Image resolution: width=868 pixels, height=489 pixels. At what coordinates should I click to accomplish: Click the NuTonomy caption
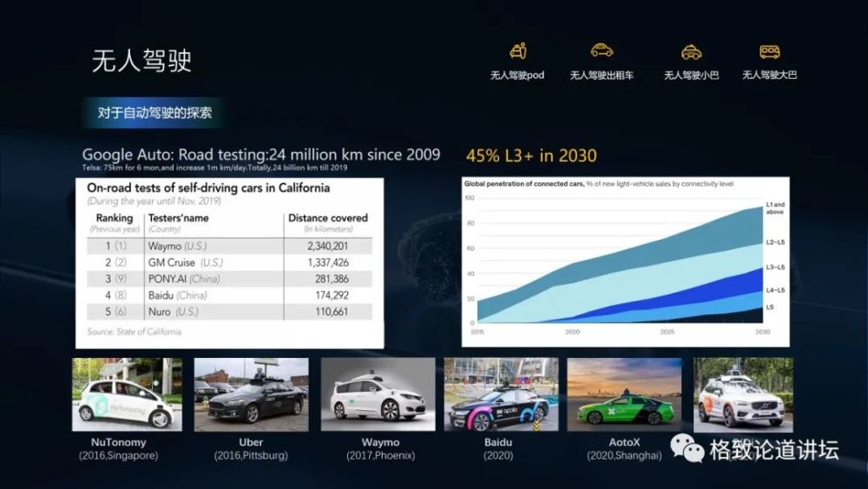pyautogui.click(x=118, y=448)
